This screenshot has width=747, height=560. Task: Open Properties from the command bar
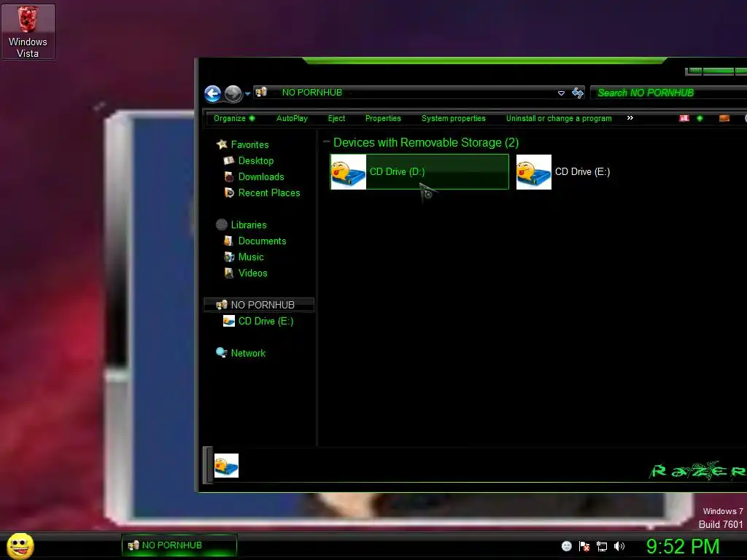383,118
